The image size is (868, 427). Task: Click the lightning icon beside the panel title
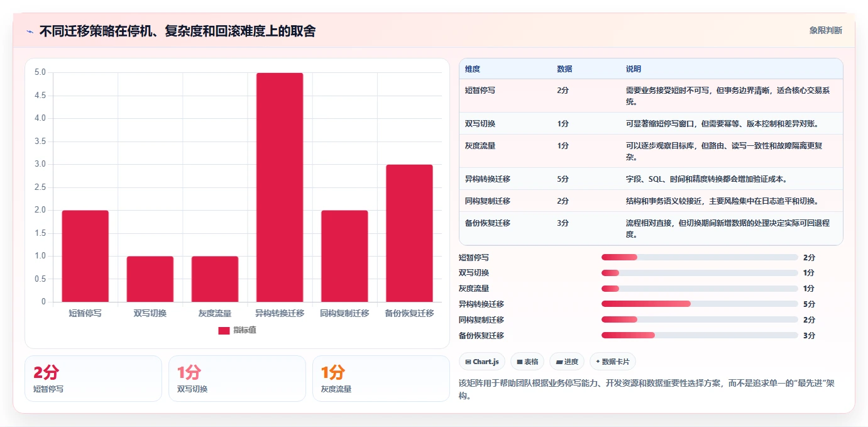pyautogui.click(x=30, y=31)
